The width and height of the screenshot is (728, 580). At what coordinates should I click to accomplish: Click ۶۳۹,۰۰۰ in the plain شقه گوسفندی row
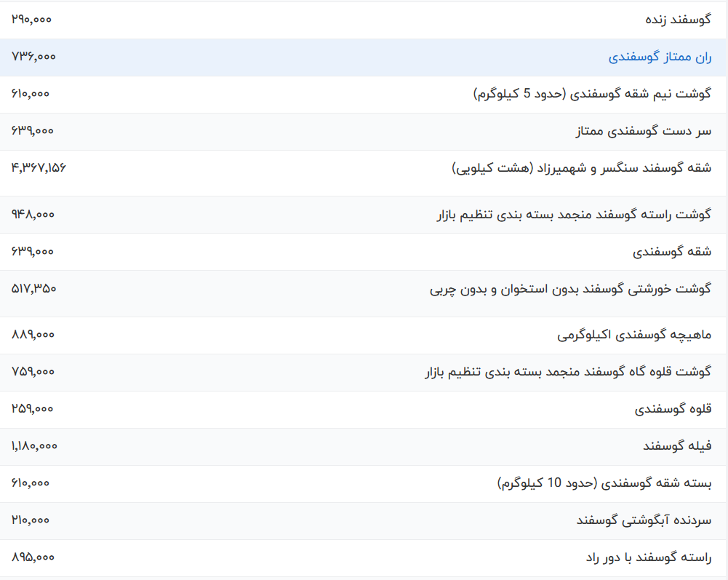pos(33,251)
